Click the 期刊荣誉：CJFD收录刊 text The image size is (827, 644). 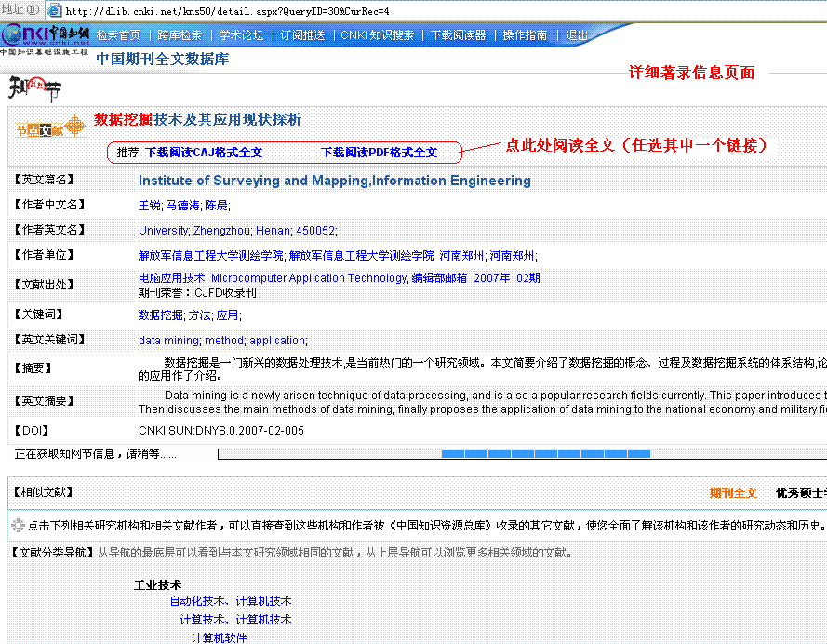197,293
